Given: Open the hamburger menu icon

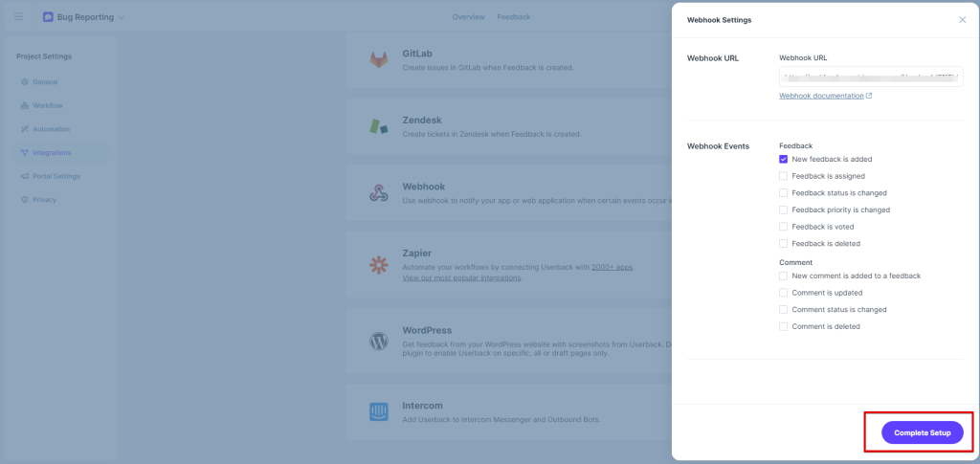Looking at the screenshot, I should pos(18,17).
